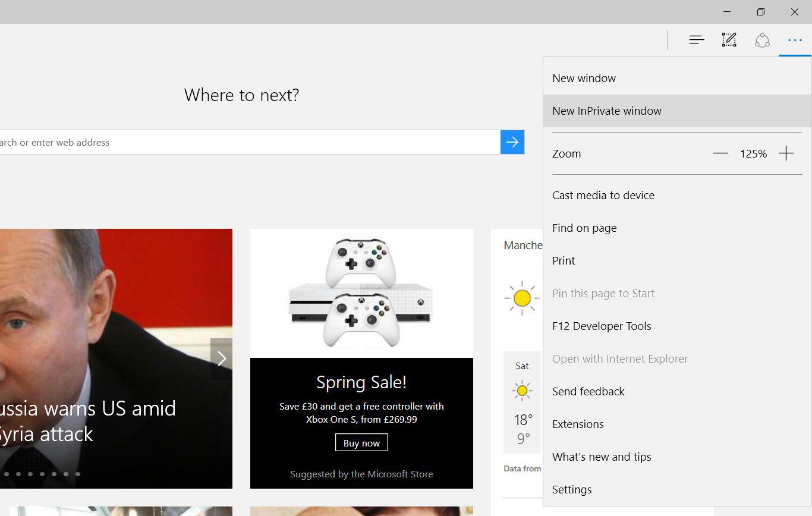The width and height of the screenshot is (812, 516).
Task: Decrease zoom with the minus button
Action: point(720,153)
